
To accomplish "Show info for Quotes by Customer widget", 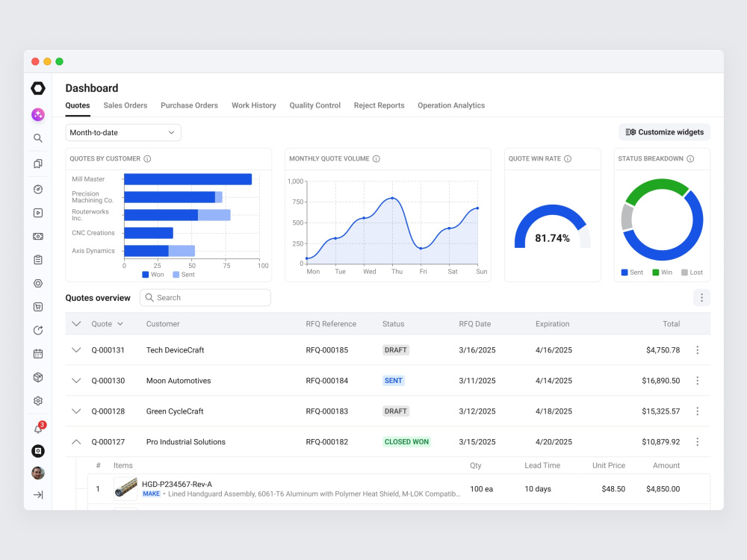I will tap(147, 158).
